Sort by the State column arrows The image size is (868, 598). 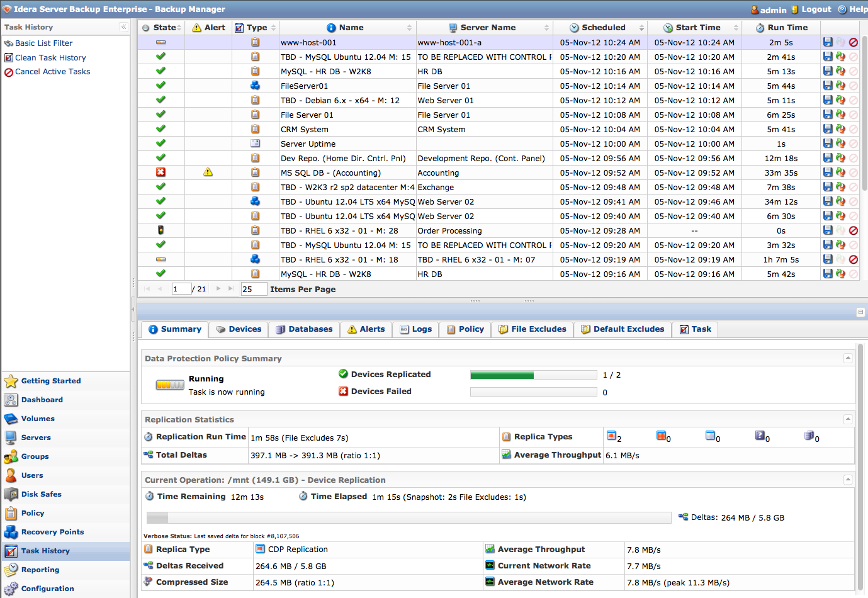179,28
